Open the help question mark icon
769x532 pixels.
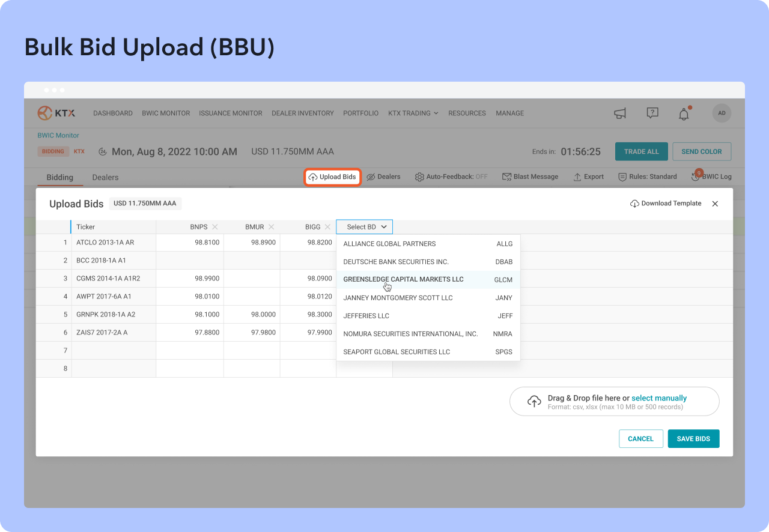[x=652, y=113]
